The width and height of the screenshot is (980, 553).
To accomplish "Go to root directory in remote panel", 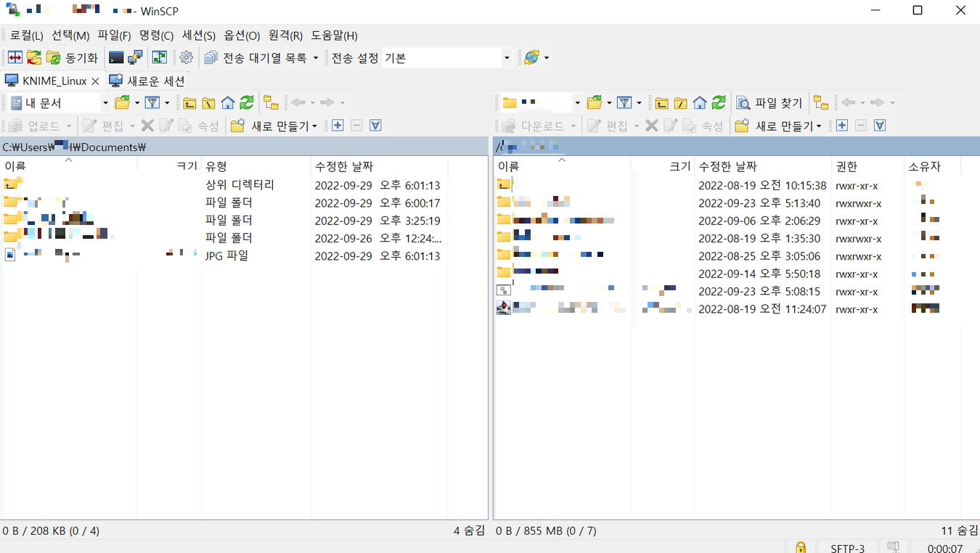I will coord(680,103).
